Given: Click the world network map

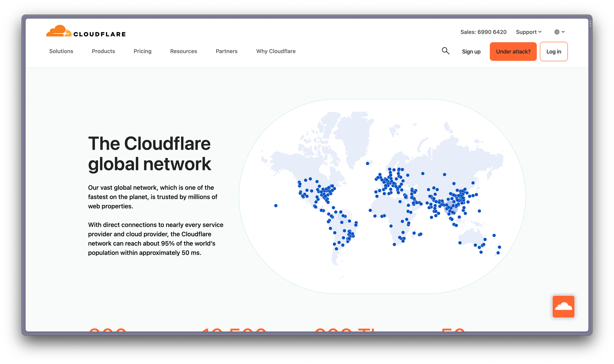Looking at the screenshot, I should [x=382, y=196].
